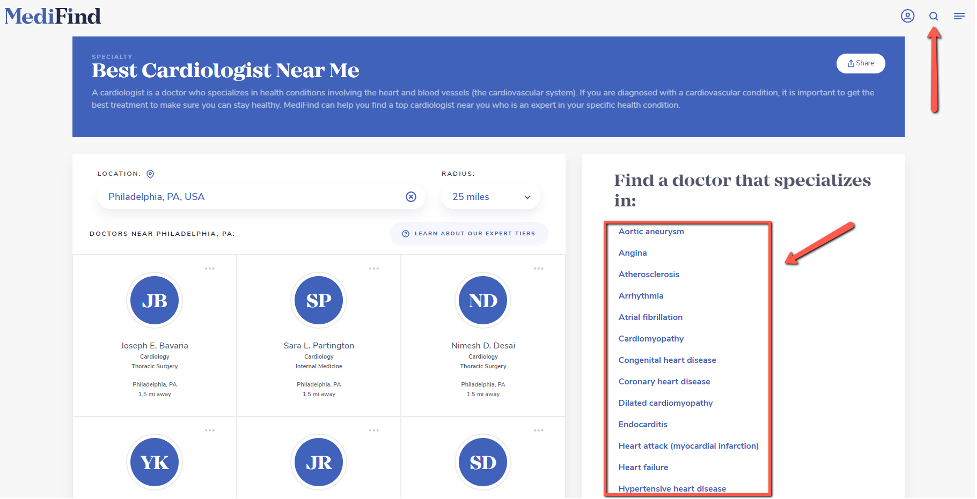Open options menu on Nimesh D. Desai card
977x499 pixels.
pos(538,269)
